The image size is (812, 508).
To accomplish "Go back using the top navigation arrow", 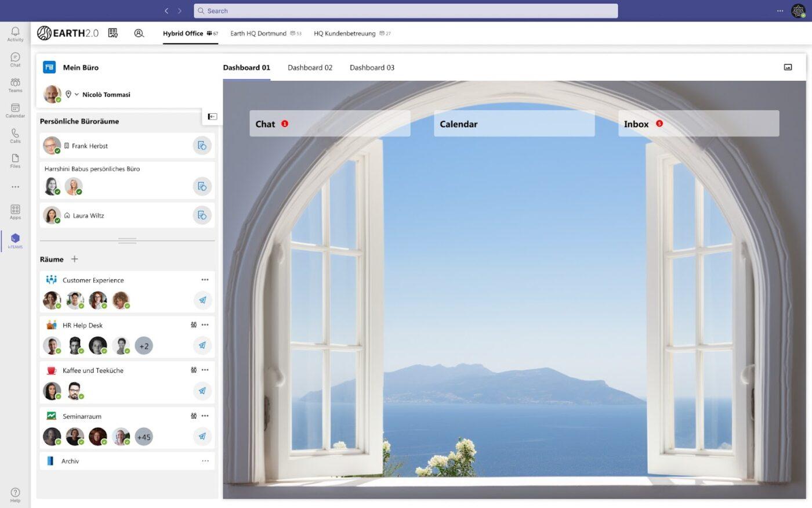I will [x=166, y=10].
